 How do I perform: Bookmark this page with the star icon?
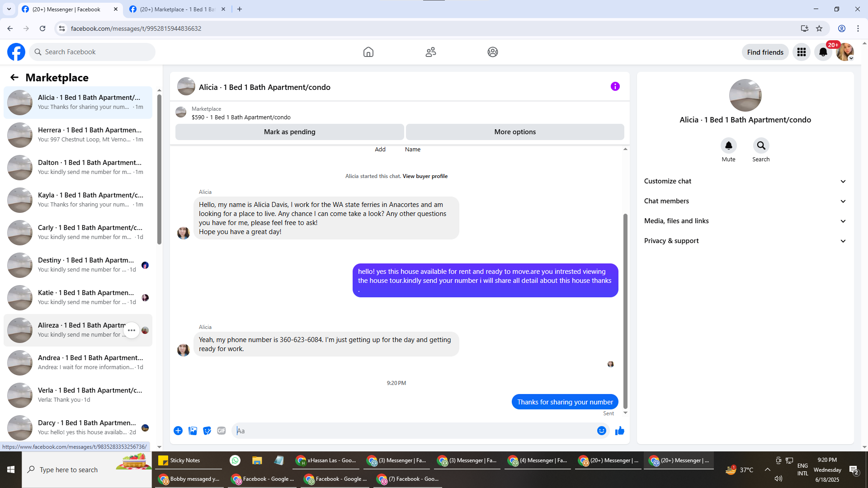point(819,28)
